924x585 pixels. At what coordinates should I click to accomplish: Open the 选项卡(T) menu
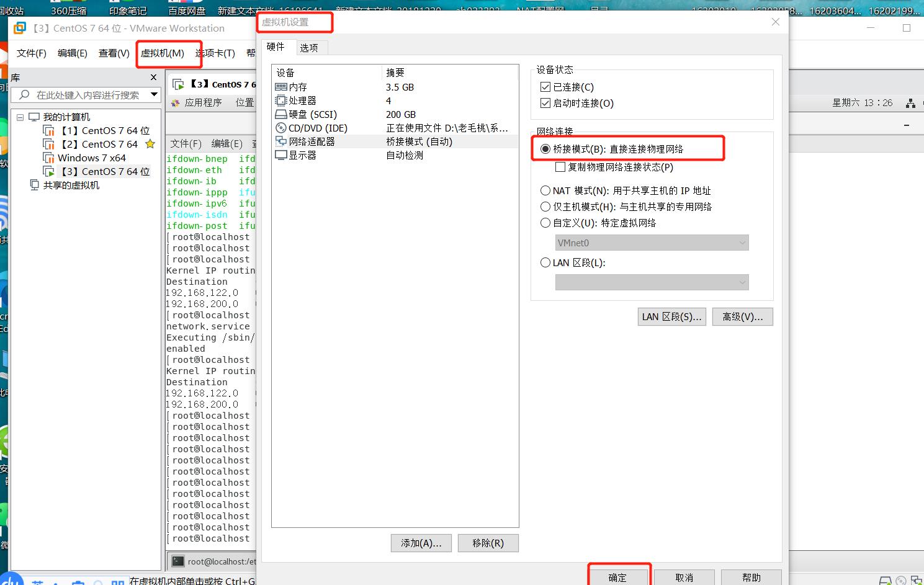point(215,53)
